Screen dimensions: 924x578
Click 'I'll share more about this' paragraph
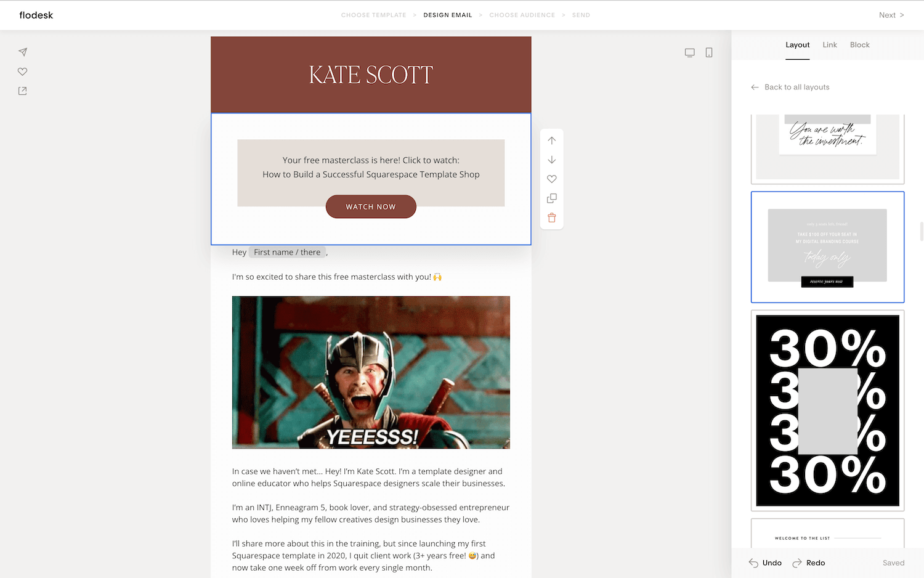pos(363,555)
